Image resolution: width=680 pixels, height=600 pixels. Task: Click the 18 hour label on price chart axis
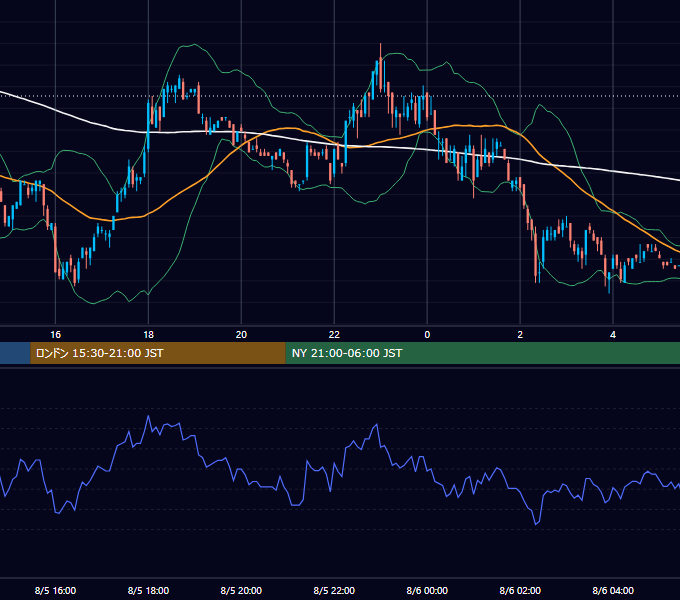pyautogui.click(x=148, y=335)
